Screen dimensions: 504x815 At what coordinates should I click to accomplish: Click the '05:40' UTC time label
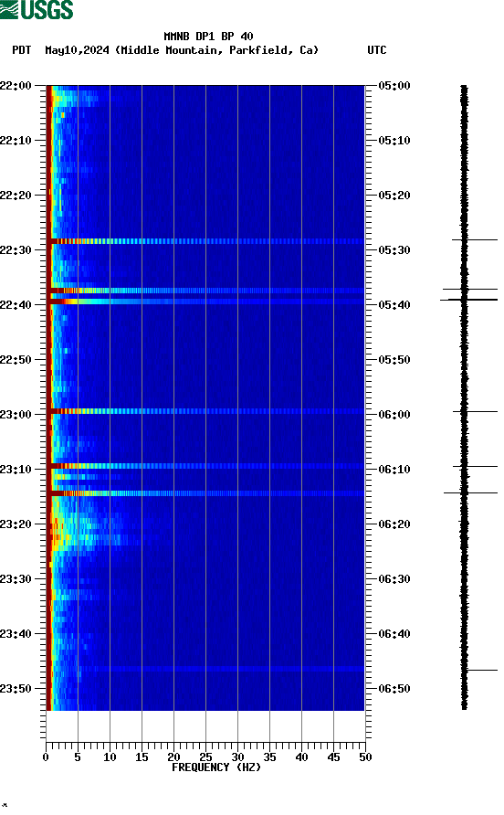point(394,305)
